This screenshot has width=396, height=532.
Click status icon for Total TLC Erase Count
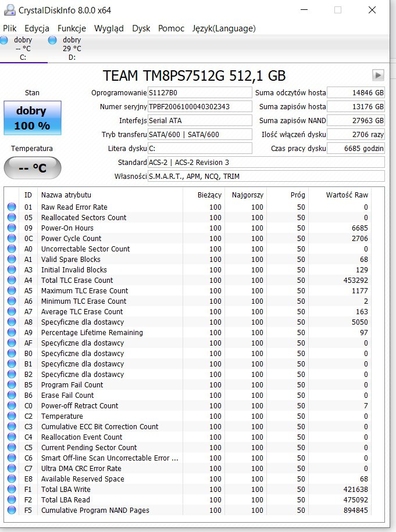pos(12,280)
